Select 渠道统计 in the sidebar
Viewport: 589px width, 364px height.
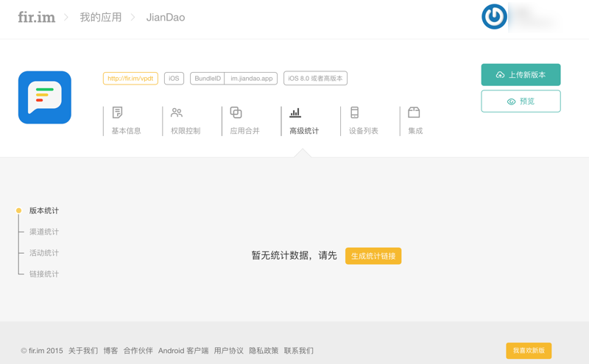(x=44, y=232)
